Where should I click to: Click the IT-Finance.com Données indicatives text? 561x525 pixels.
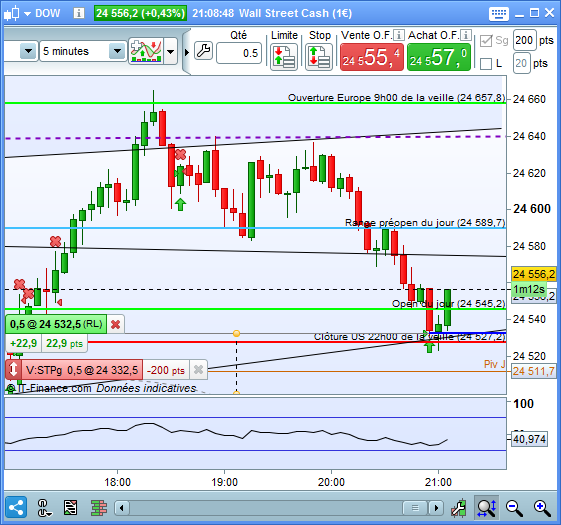click(102, 388)
